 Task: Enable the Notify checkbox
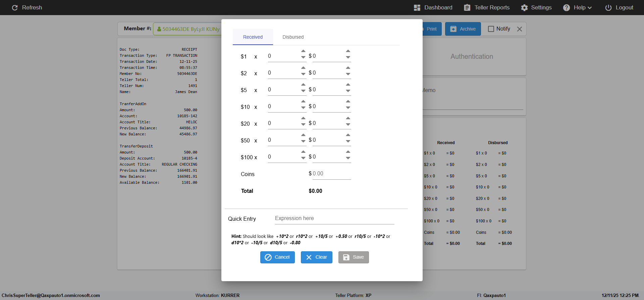[491, 29]
